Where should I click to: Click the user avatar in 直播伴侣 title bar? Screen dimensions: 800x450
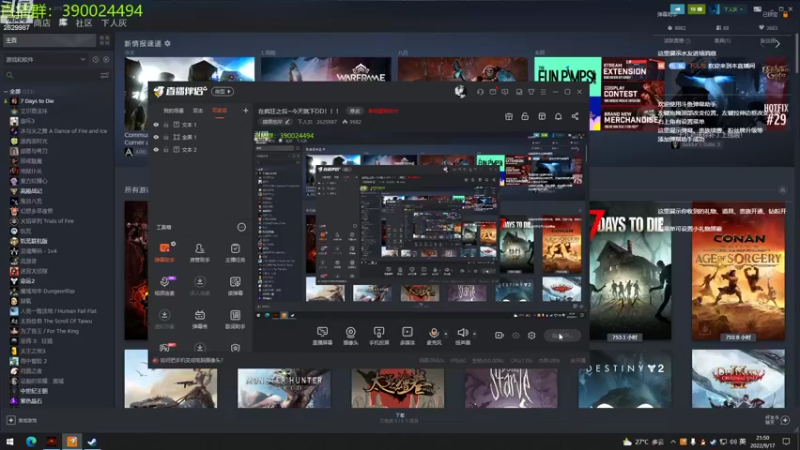[460, 91]
